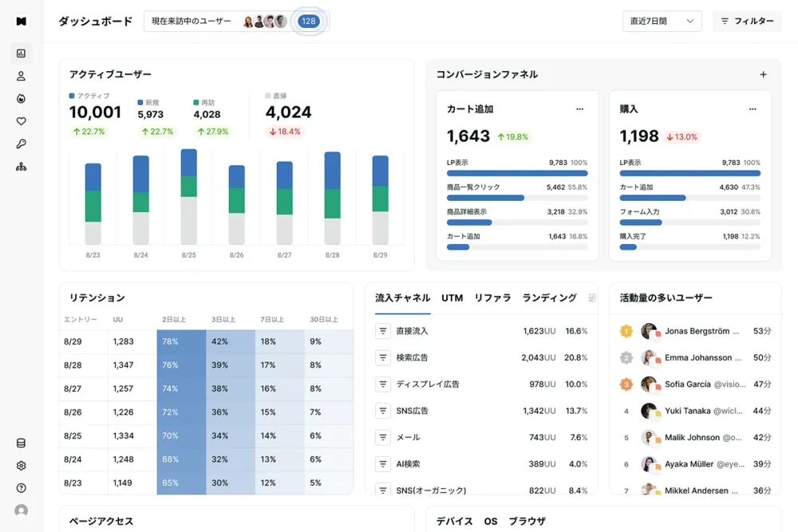Click the help question mark icon
Viewport: 798px width, 532px height.
pos(21,487)
